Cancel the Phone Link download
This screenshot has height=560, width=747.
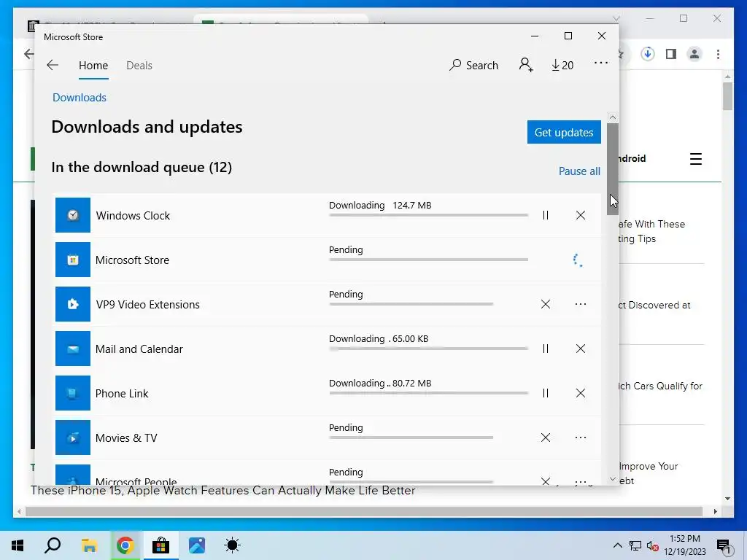pyautogui.click(x=580, y=393)
